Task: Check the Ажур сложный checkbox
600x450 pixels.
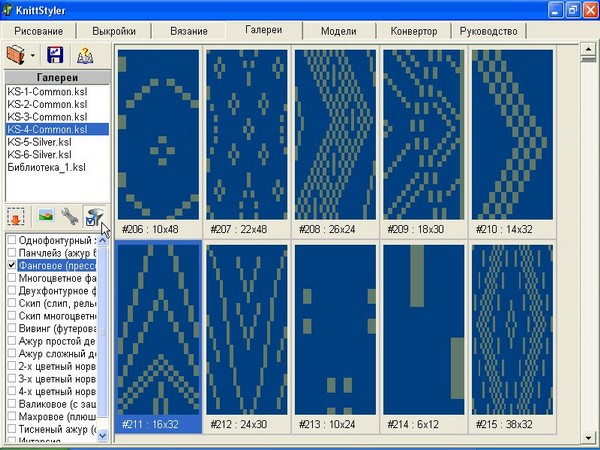Action: click(12, 353)
